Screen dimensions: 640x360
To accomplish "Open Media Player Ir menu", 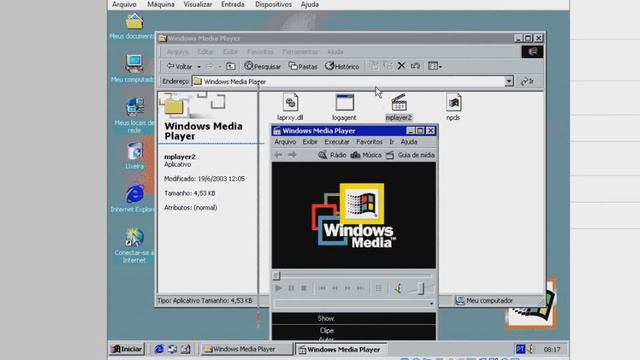I will pyautogui.click(x=391, y=142).
